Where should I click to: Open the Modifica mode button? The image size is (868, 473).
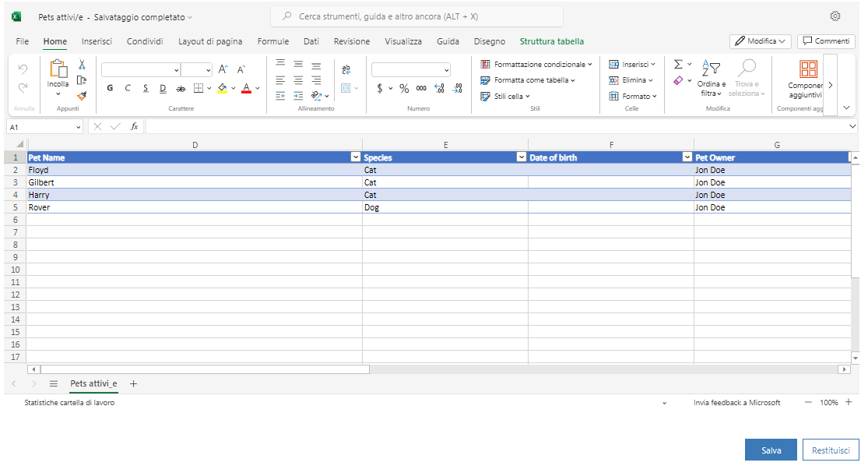click(x=760, y=41)
